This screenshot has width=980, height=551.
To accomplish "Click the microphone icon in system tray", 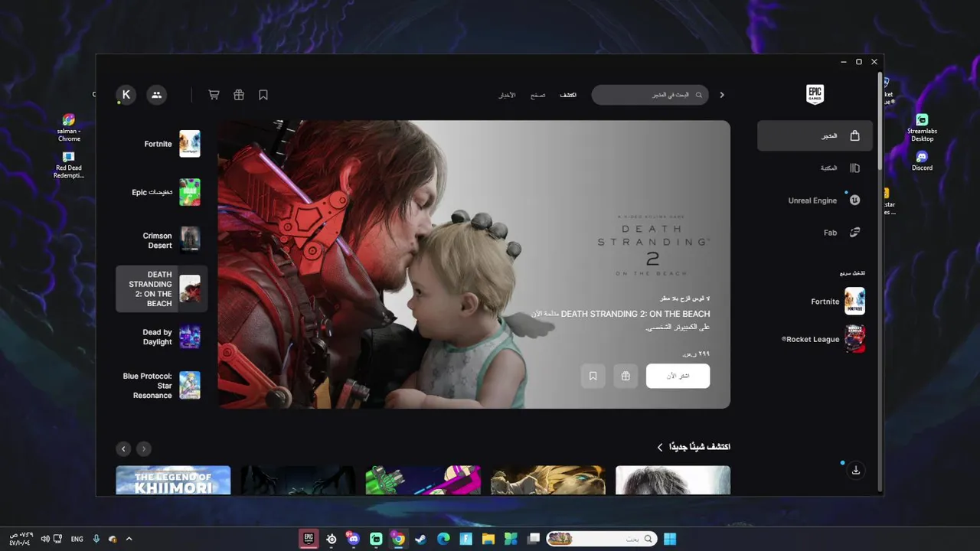I will point(96,539).
